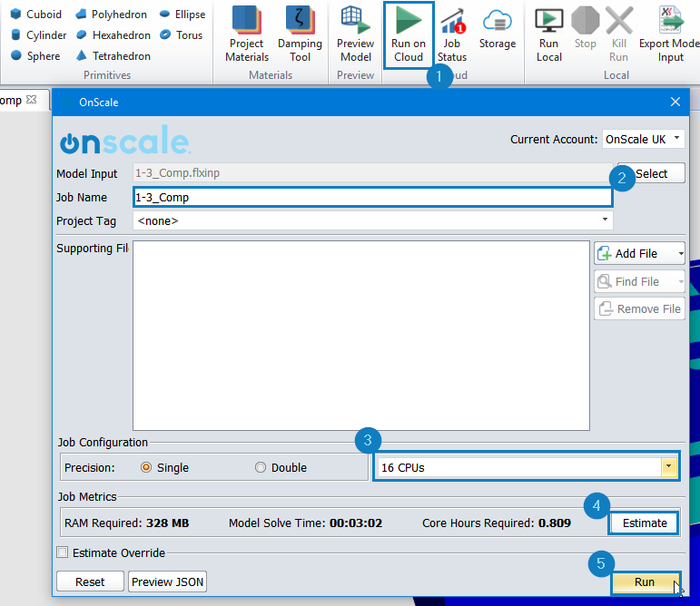Image resolution: width=700 pixels, height=606 pixels.
Task: Click Select model input button
Action: click(x=651, y=173)
